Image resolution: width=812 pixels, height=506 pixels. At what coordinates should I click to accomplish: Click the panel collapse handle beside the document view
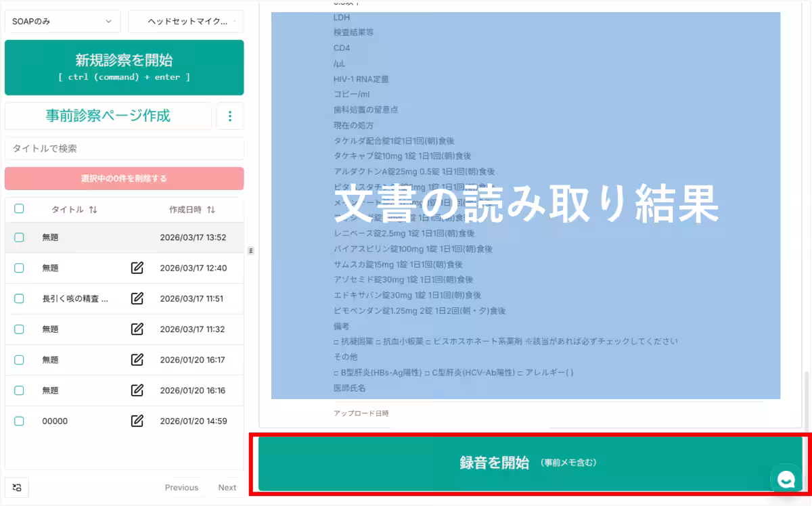[x=251, y=250]
